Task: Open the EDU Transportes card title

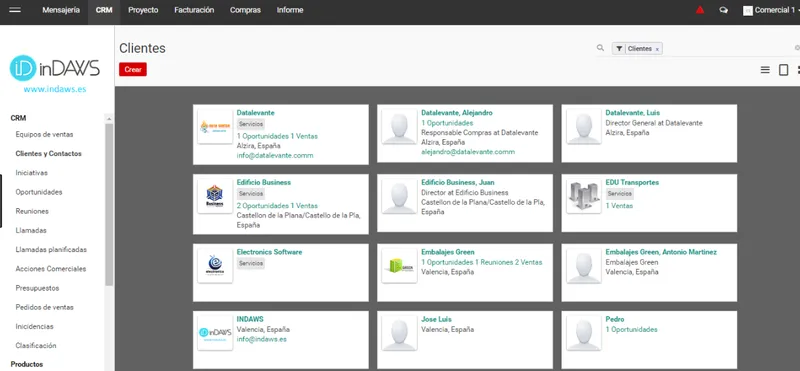Action: pos(632,182)
